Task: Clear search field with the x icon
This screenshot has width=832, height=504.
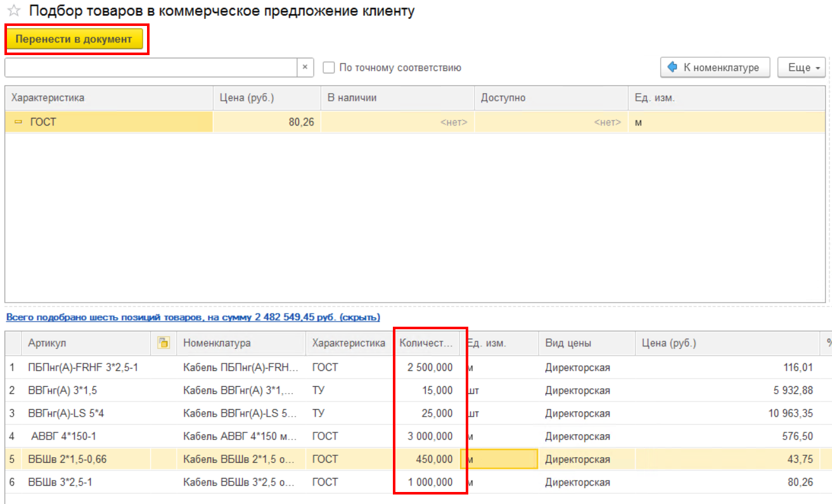Action: [x=305, y=68]
